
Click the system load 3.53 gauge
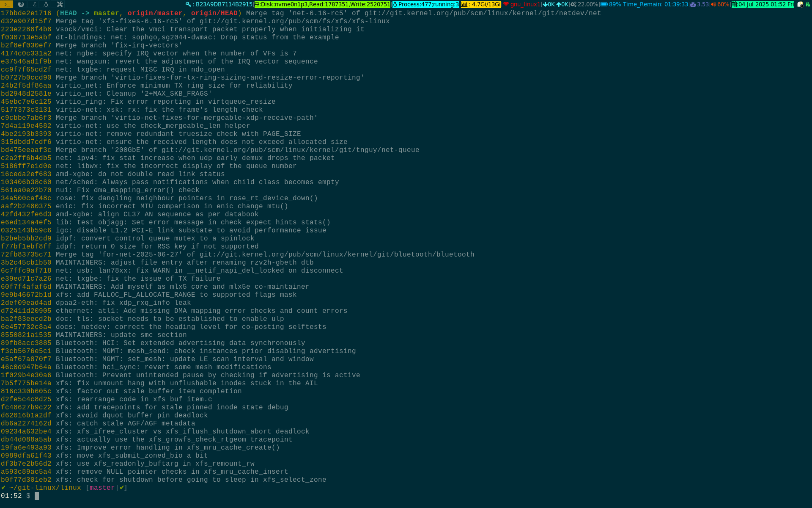[699, 4]
